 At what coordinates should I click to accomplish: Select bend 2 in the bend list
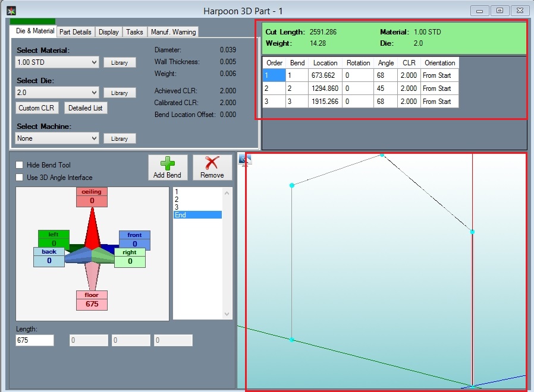[x=197, y=200]
